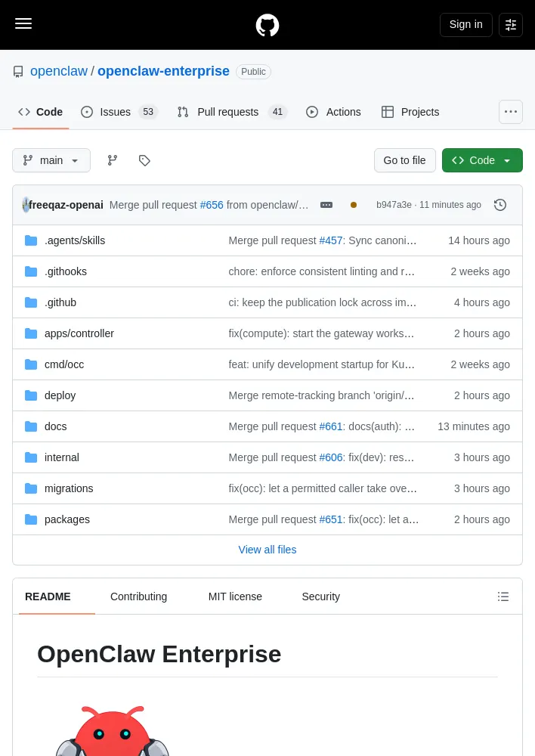This screenshot has width=535, height=756.
Task: Open appearance settings sliders icon
Action: pyautogui.click(x=510, y=25)
